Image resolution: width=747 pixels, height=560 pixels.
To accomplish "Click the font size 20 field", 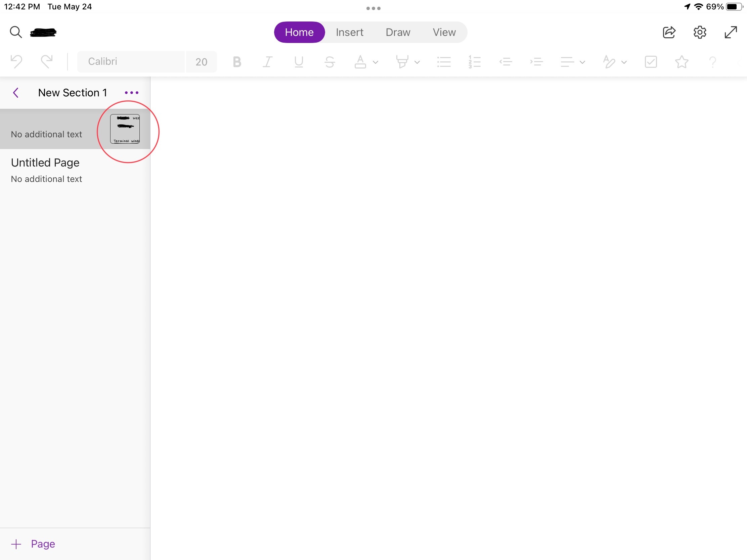I will [201, 62].
